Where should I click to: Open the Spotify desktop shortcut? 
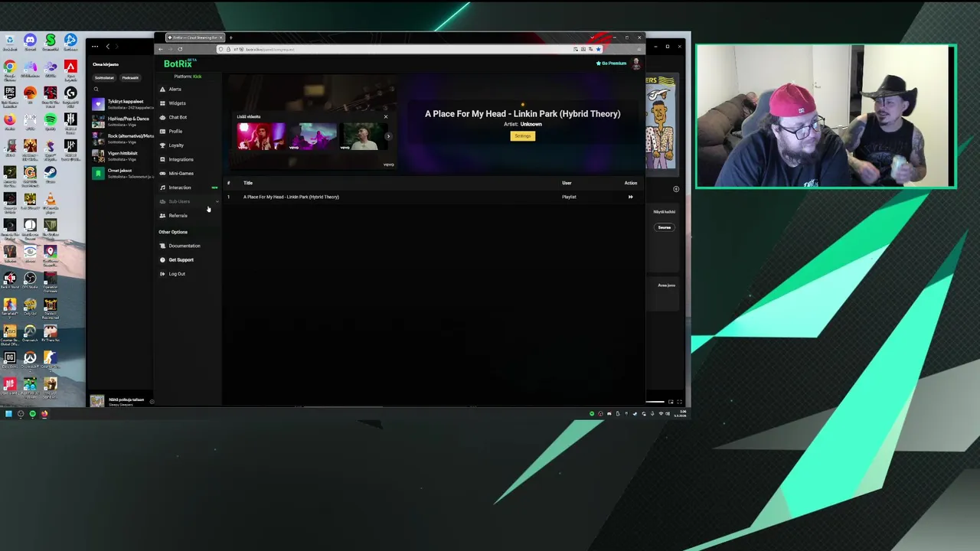tap(50, 121)
